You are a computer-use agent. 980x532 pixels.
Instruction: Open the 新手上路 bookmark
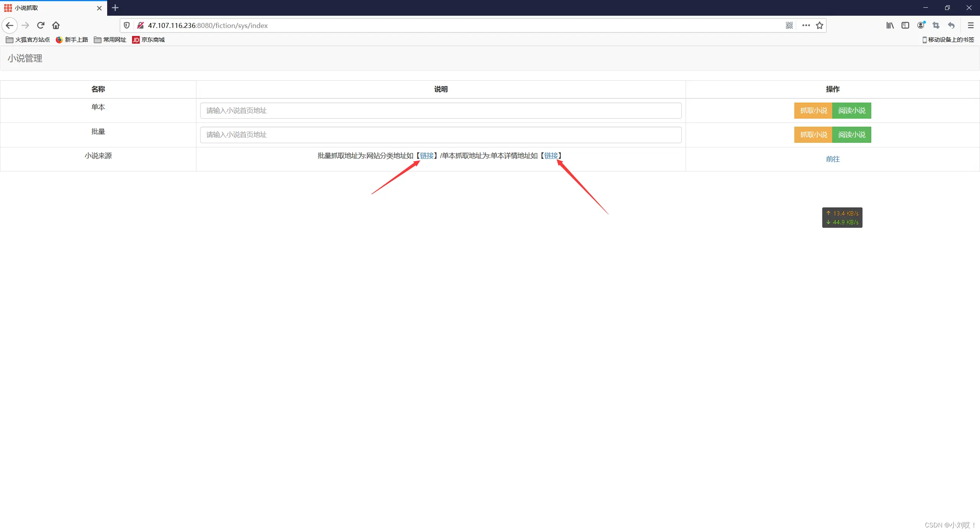72,40
